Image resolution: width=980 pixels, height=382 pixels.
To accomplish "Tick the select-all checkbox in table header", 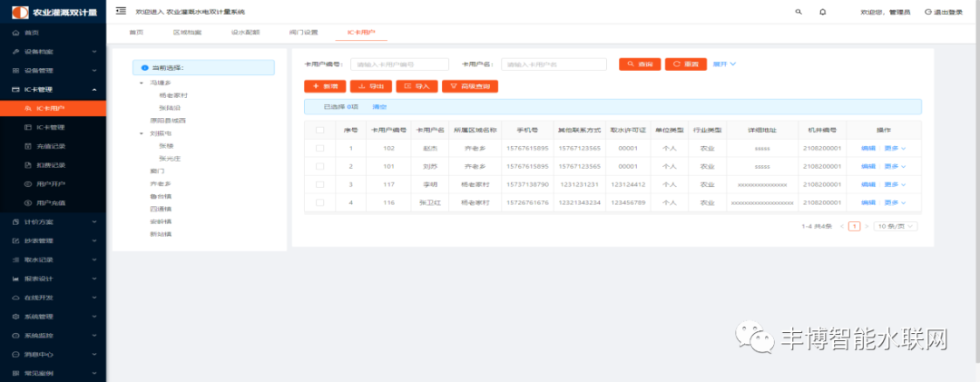I will pos(319,130).
